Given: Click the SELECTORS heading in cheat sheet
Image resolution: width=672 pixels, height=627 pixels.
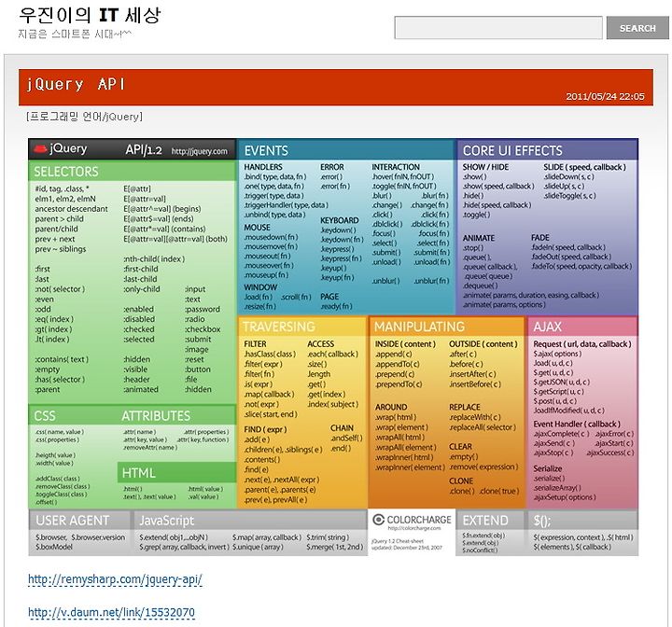Looking at the screenshot, I should 66,172.
